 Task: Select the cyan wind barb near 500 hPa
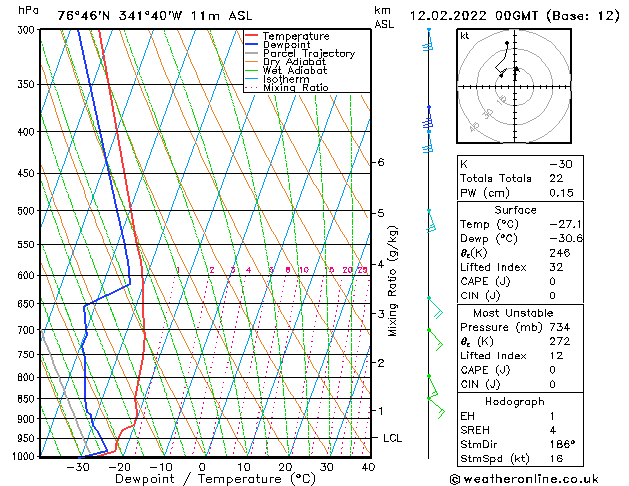[430, 220]
